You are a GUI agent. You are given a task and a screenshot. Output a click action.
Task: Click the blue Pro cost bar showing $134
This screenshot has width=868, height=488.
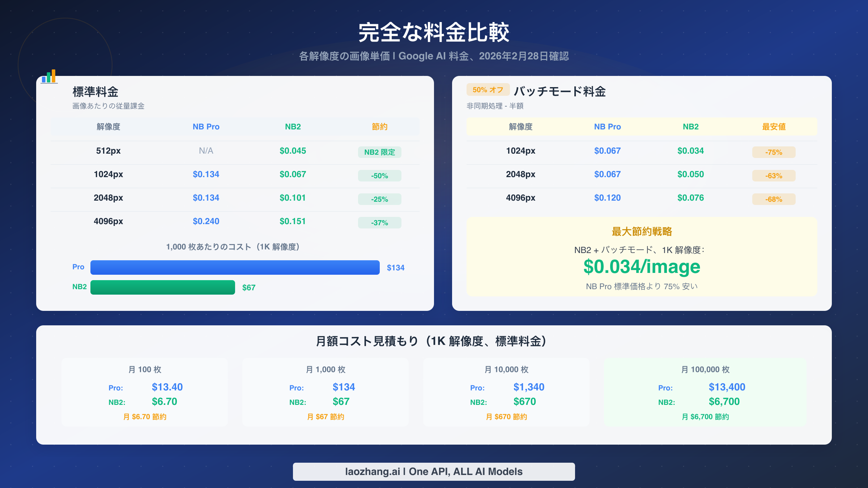tap(234, 267)
